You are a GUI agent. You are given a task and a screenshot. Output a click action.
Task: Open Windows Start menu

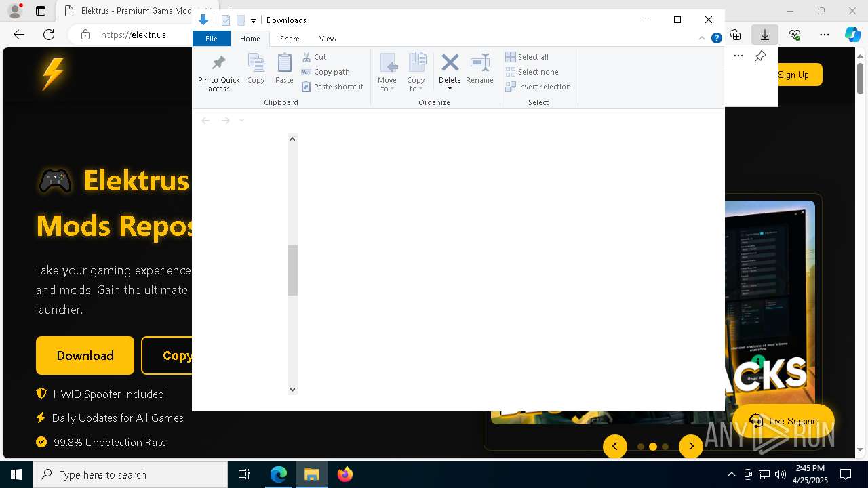pos(16,474)
